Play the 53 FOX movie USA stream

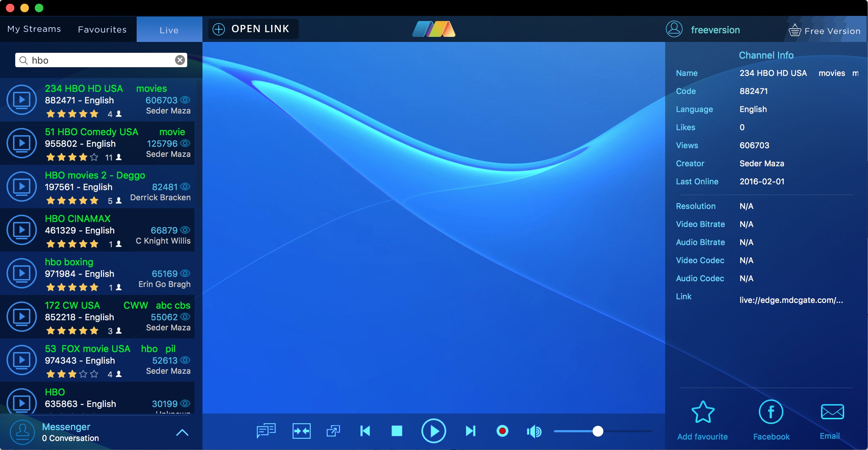22,360
